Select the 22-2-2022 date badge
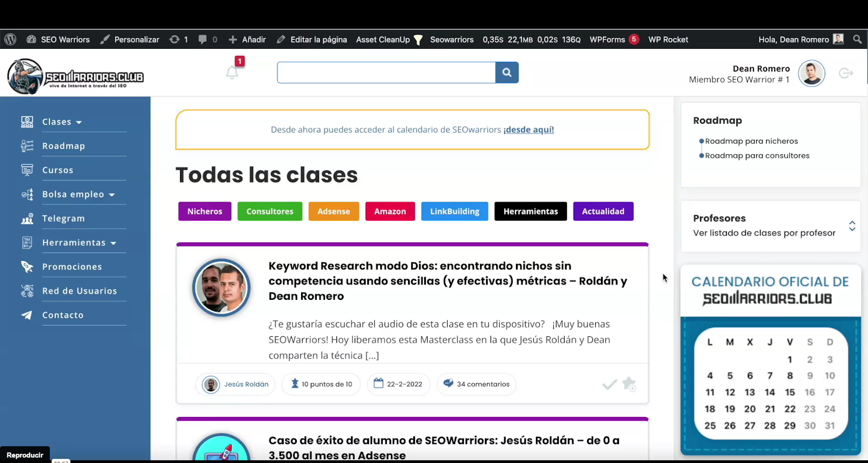 pos(398,384)
